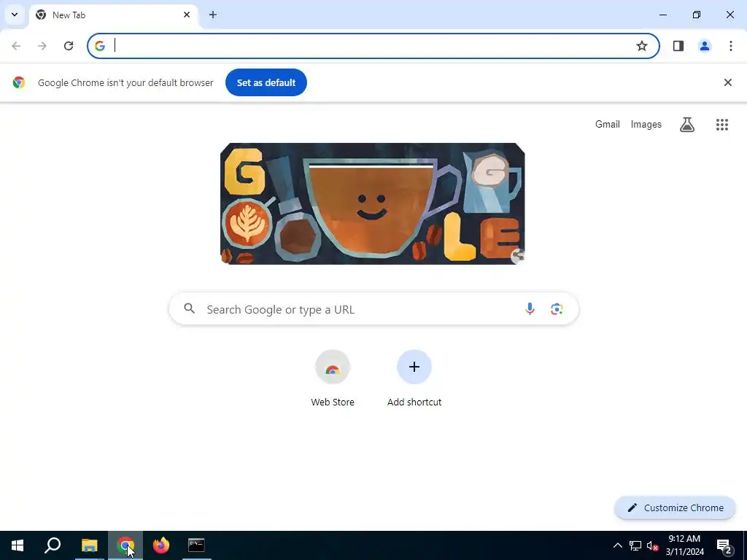Open the Web Store shortcut

pos(333,378)
